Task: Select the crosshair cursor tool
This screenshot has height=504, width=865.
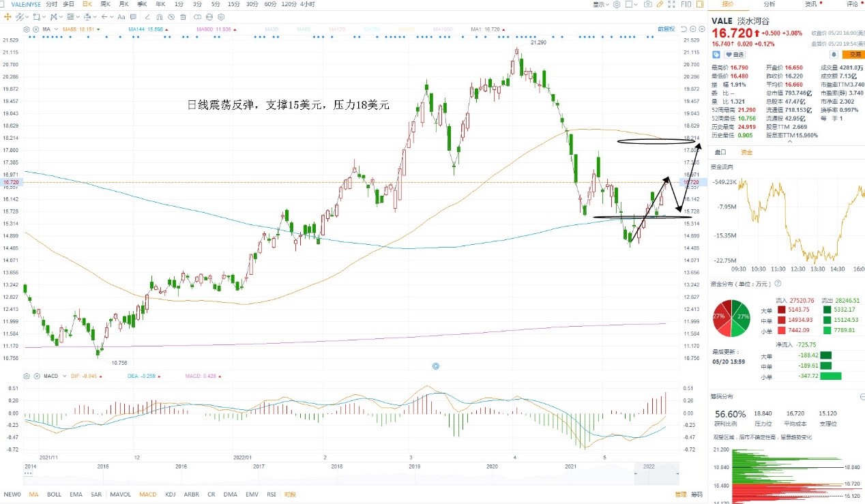Action: coord(8,16)
